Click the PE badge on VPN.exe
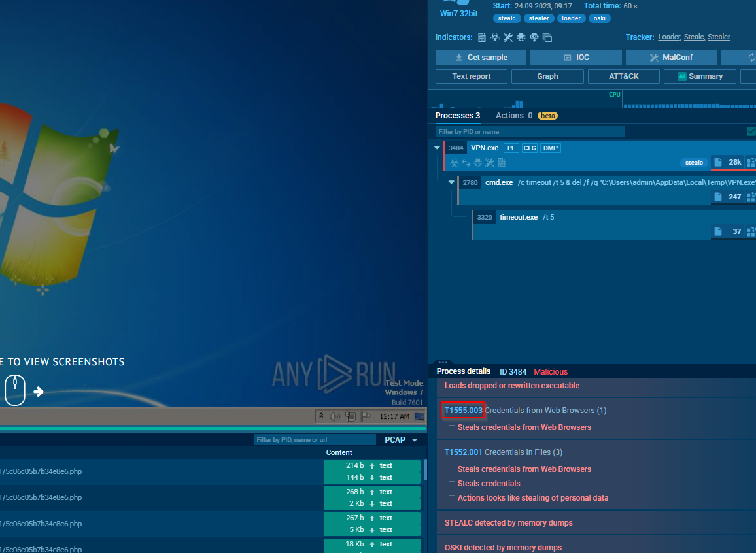 [x=511, y=148]
